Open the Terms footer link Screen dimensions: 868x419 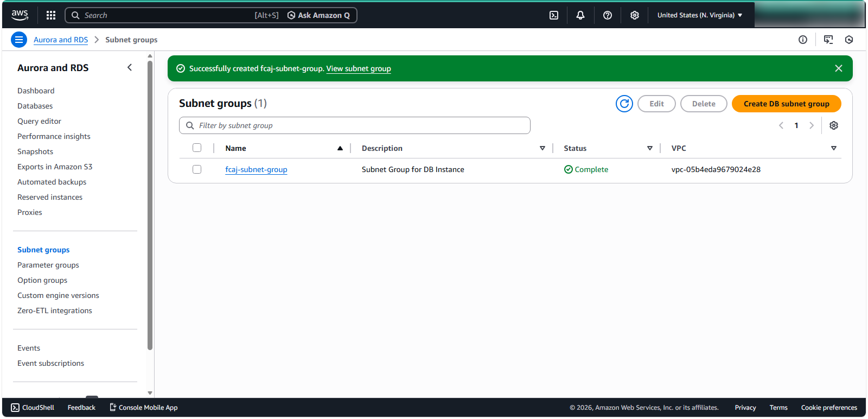[778, 408]
